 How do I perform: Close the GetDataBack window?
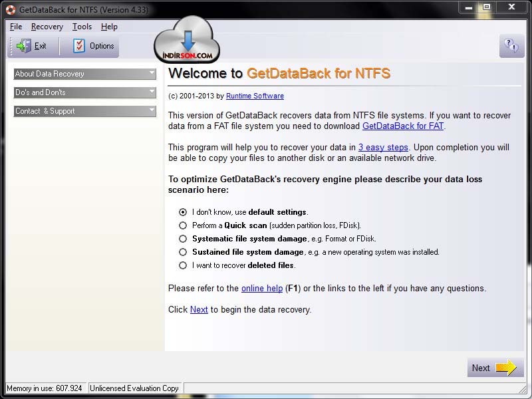511,7
